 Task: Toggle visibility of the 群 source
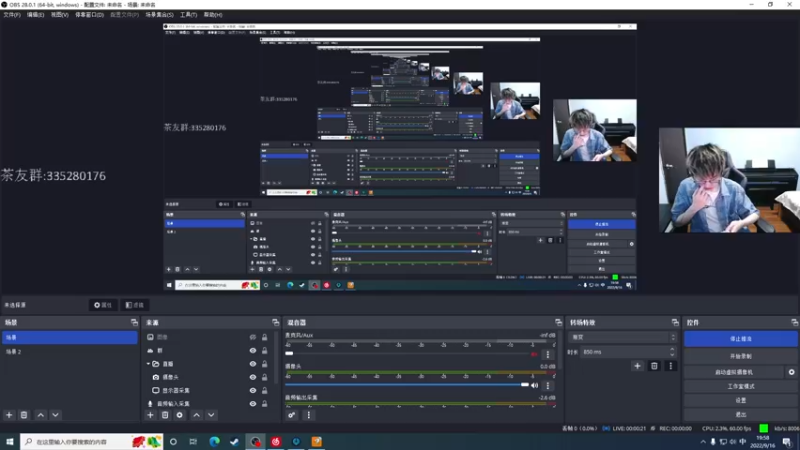pos(253,351)
